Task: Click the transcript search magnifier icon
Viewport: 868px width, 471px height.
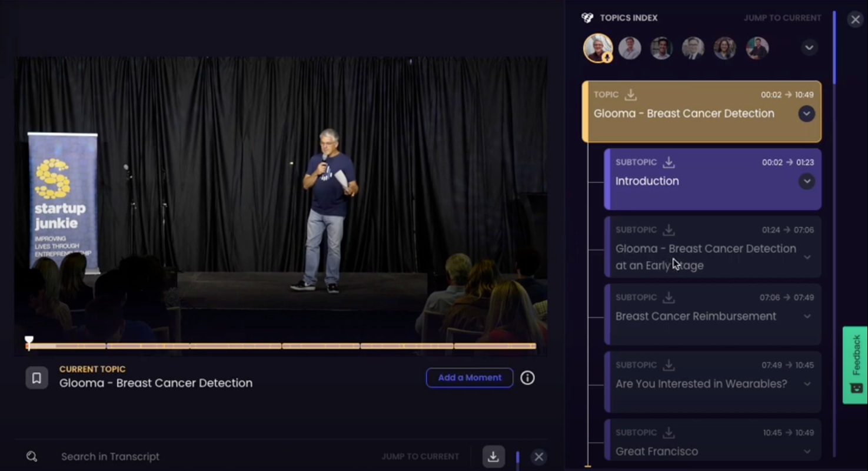Action: [32, 456]
